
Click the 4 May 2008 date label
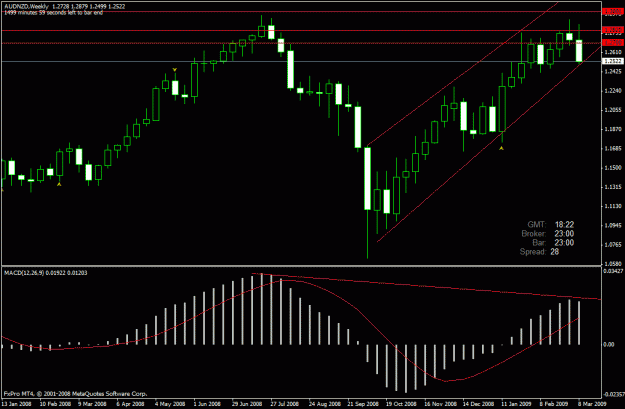(170, 404)
